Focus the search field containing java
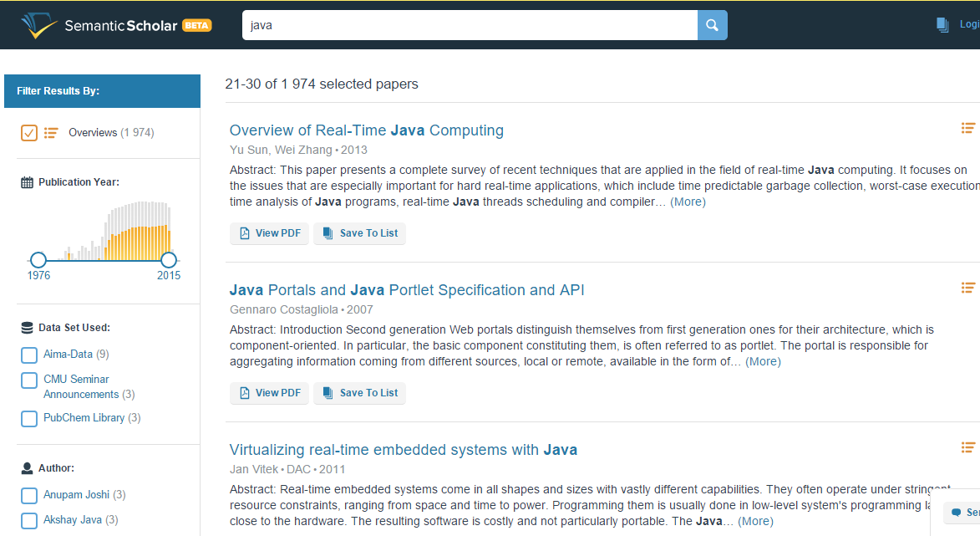Viewport: 980px width, 536px height. tap(470, 25)
